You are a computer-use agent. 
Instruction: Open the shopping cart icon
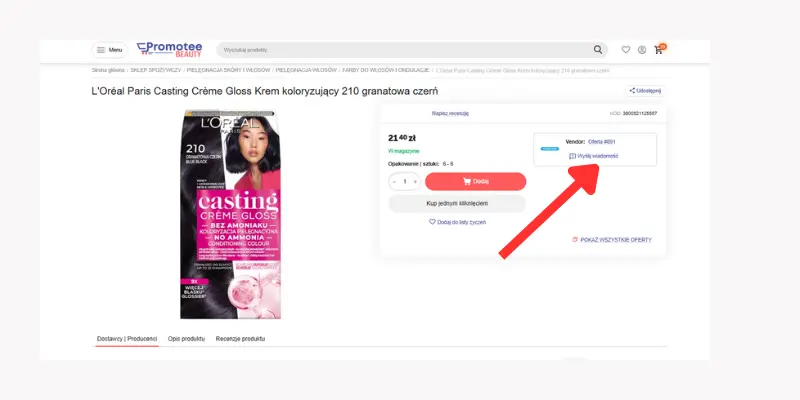[x=659, y=49]
